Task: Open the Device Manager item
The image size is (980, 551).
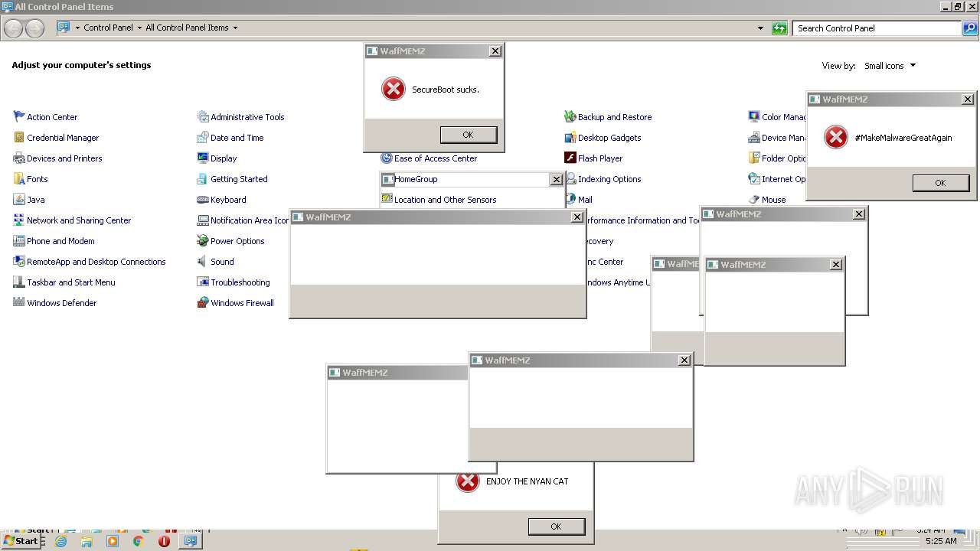Action: 777,138
